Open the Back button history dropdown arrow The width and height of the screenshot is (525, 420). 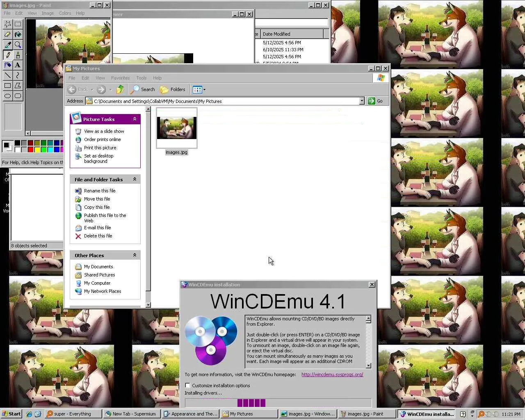tap(92, 89)
